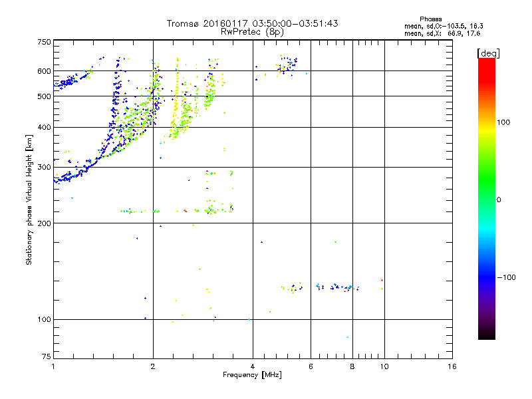Click the y-axis tick label '600'
This screenshot has width=532, height=399.
(x=44, y=71)
